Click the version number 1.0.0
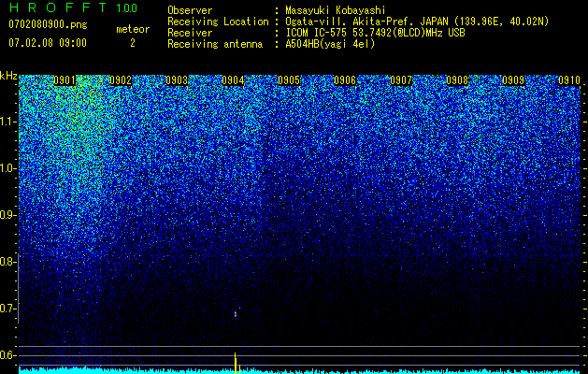 pos(127,7)
